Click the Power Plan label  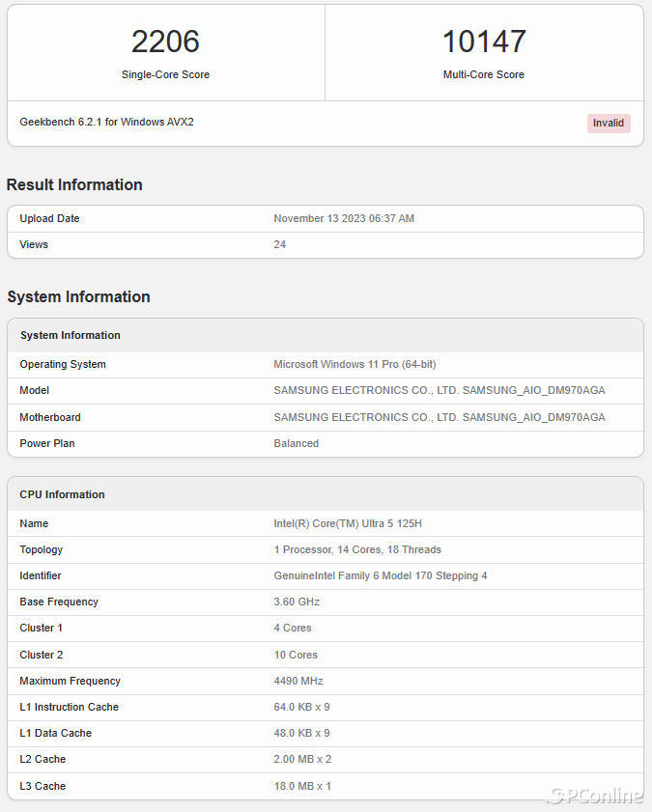coord(47,443)
